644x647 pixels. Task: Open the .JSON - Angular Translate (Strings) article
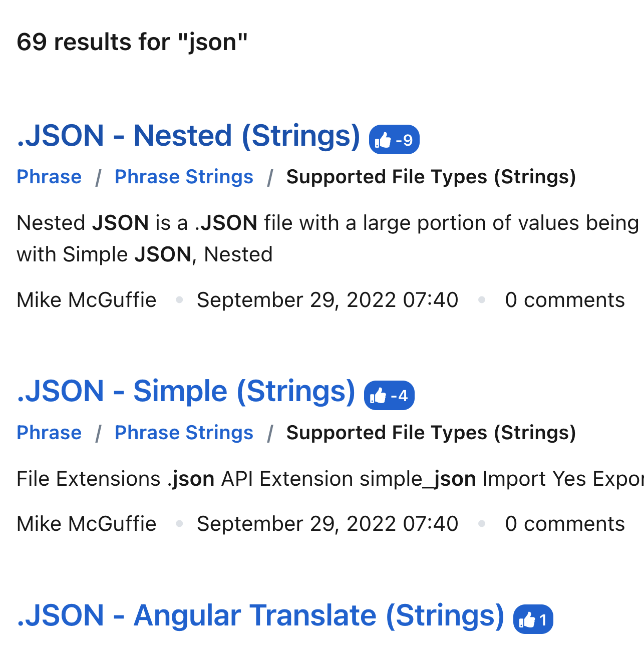pos(260,616)
